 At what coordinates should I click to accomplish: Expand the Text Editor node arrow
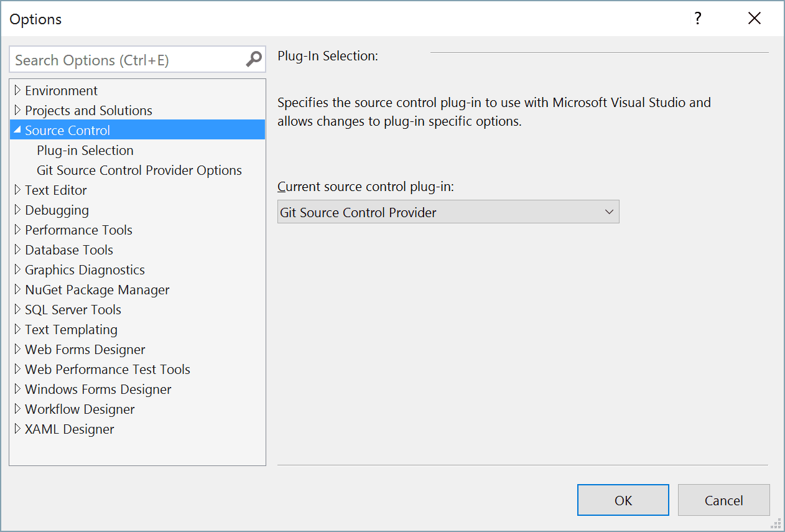[x=17, y=190]
